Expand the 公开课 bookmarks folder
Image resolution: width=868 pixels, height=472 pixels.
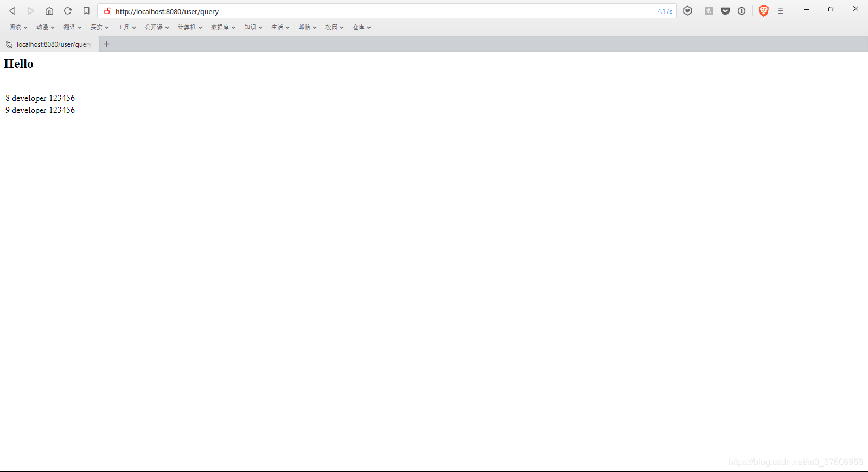[x=157, y=27]
